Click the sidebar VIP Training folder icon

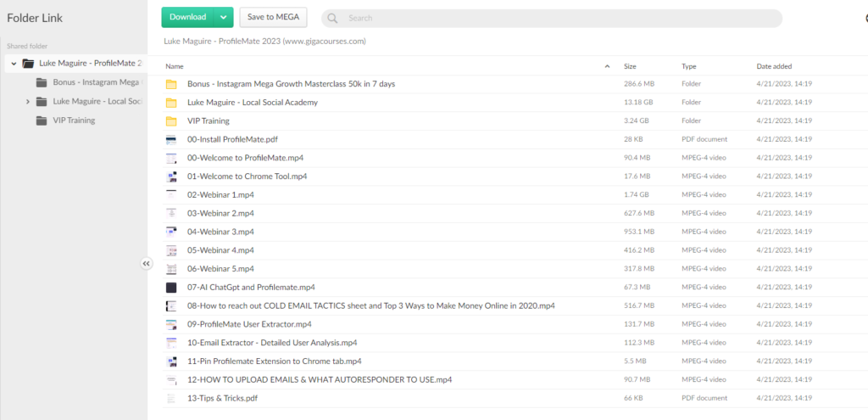tap(42, 120)
